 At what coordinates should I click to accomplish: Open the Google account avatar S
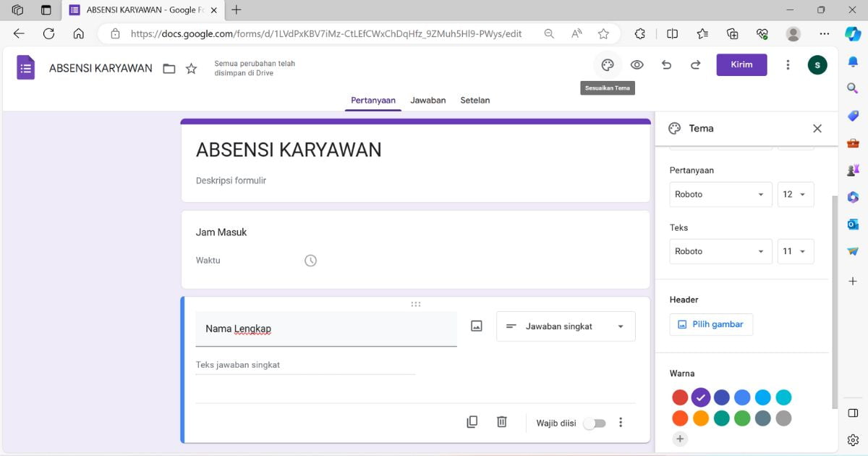pyautogui.click(x=817, y=64)
